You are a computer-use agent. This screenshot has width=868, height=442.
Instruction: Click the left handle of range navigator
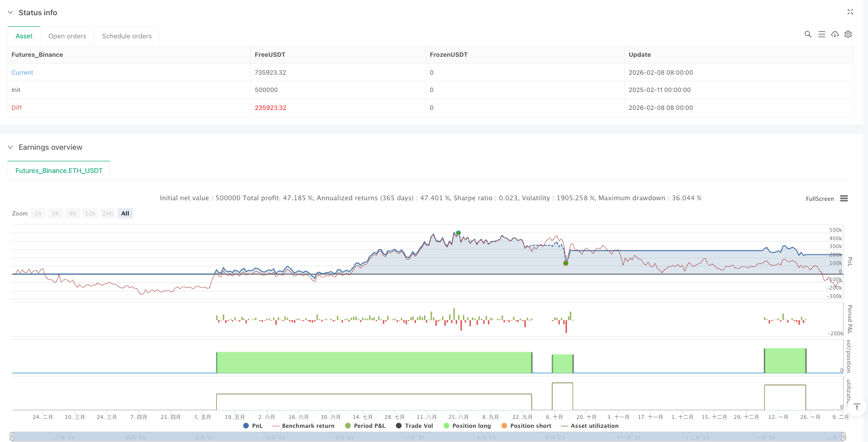pyautogui.click(x=12, y=436)
